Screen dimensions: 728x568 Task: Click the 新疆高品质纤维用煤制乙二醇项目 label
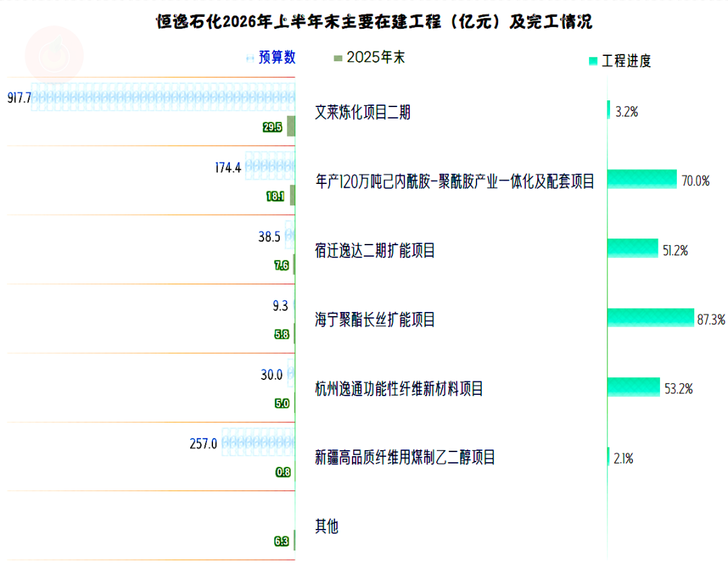click(x=405, y=457)
